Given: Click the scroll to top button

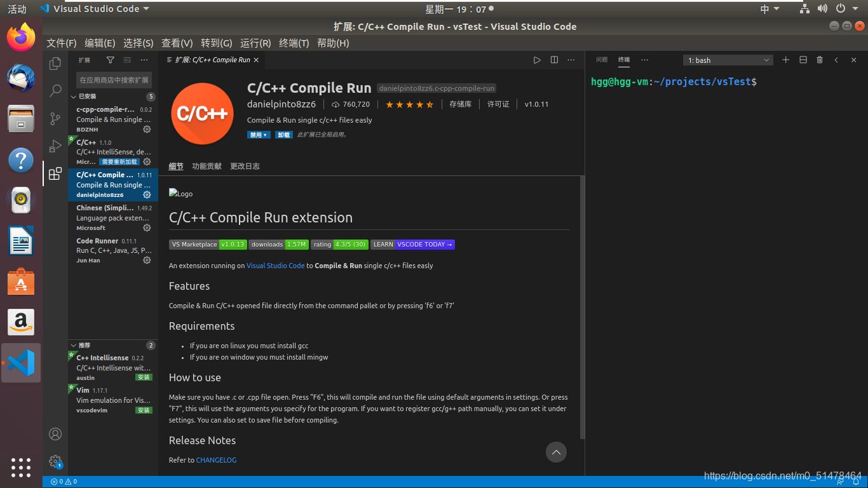Looking at the screenshot, I should (556, 452).
